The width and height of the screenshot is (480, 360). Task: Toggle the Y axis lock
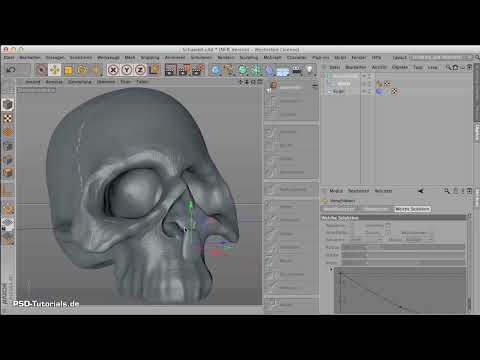127,70
